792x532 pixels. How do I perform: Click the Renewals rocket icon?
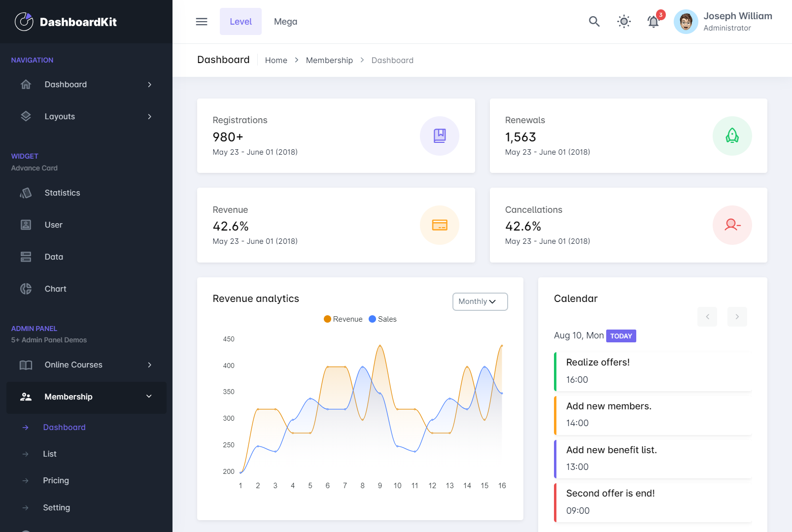[732, 136]
